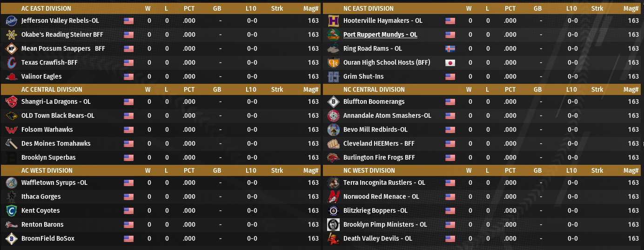Click the NC Central Division GB header
The height and width of the screenshot is (250, 644).
537,90
